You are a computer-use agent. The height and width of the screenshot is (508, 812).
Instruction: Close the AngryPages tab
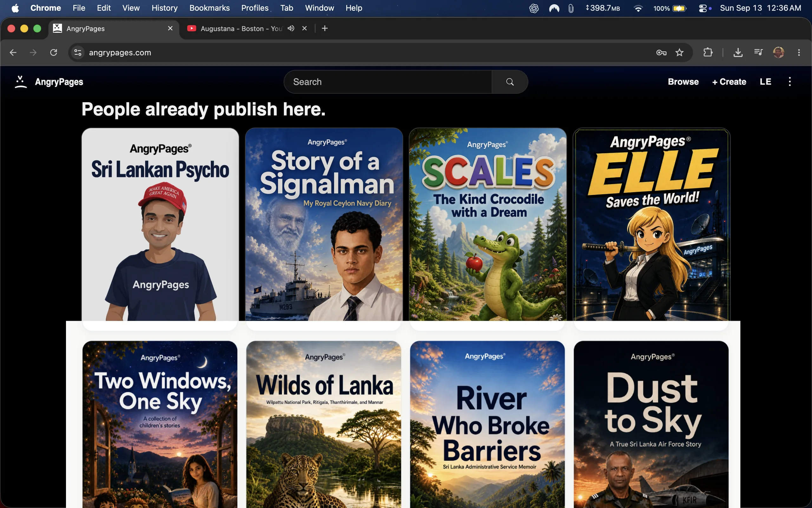[170, 28]
